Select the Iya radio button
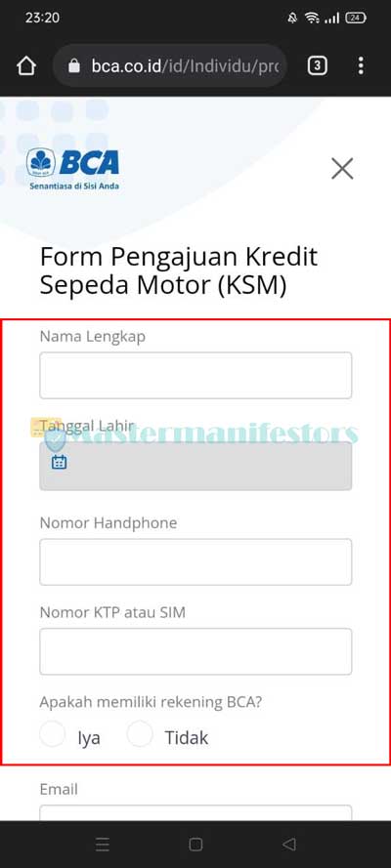The width and height of the screenshot is (391, 868). [53, 734]
